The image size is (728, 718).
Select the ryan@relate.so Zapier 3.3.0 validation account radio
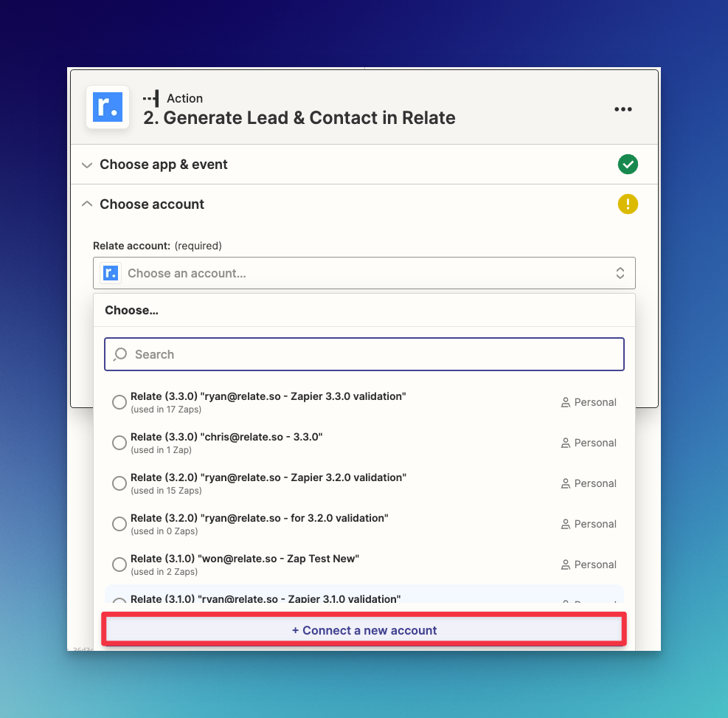[119, 402]
